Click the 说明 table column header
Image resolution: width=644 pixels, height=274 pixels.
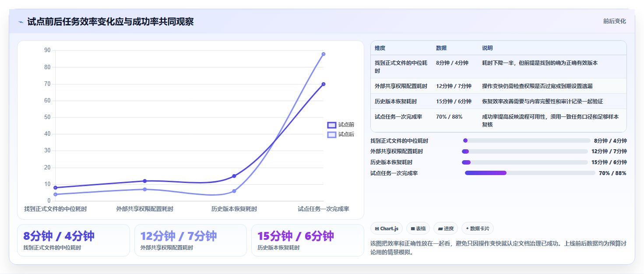point(487,48)
